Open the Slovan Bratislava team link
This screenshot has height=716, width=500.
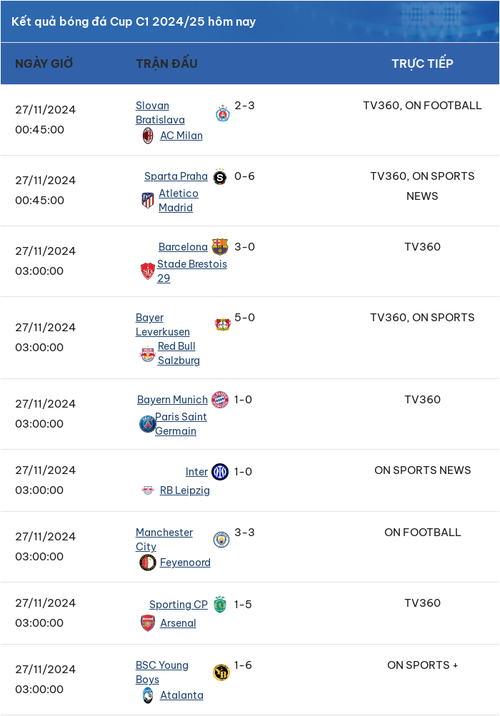click(x=160, y=112)
